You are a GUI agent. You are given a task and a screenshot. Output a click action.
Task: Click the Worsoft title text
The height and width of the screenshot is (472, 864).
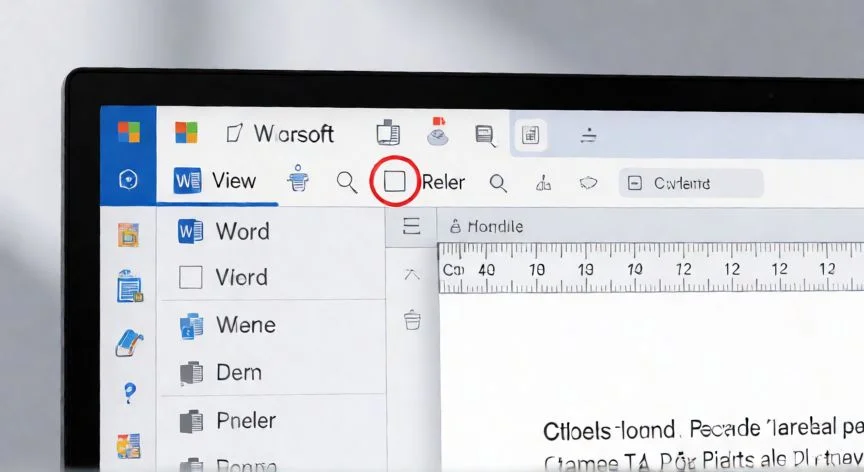[294, 134]
